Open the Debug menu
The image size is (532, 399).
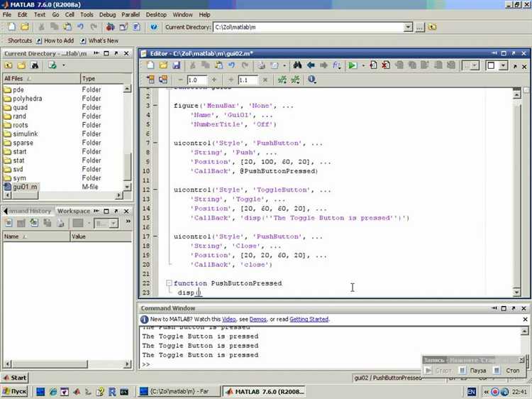[x=107, y=15]
